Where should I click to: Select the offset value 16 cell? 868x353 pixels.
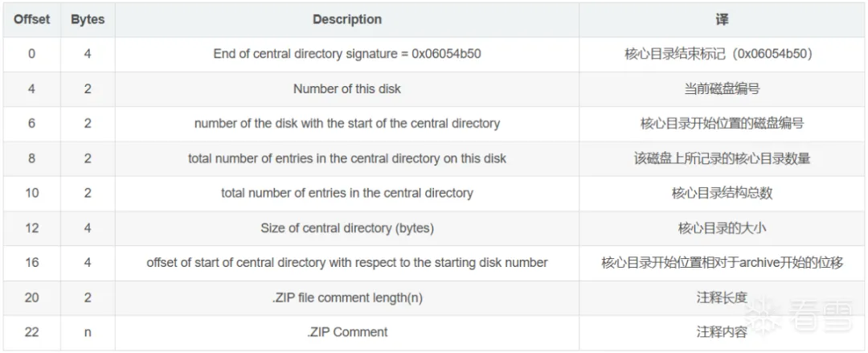click(31, 263)
